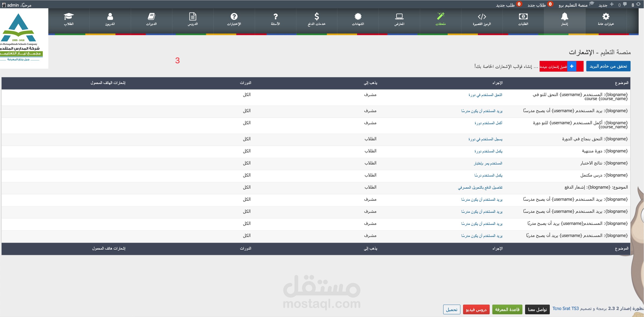Open the Lessons menu item
The image size is (644, 317).
[193, 19]
